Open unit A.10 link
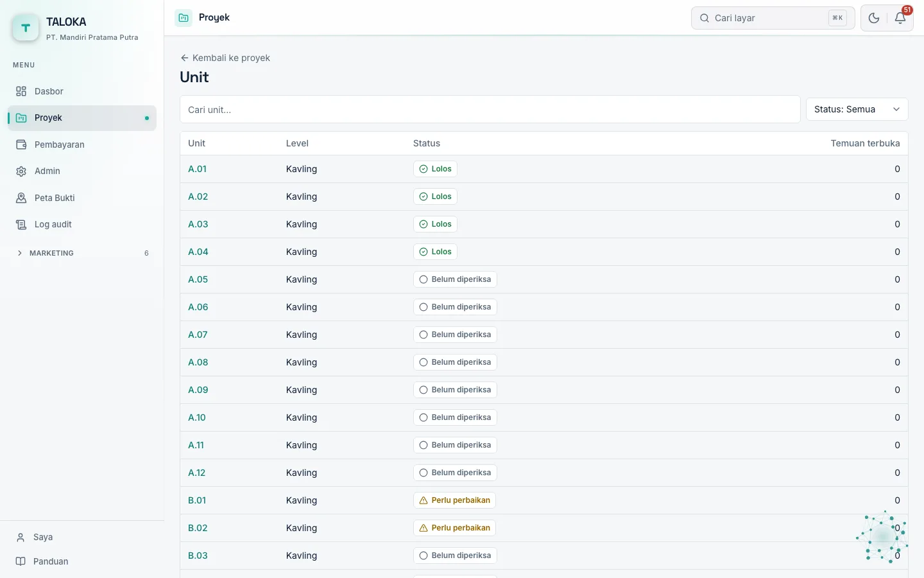924x578 pixels. pyautogui.click(x=197, y=417)
